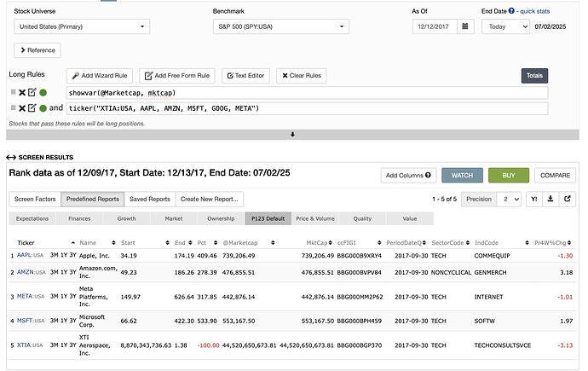Click Add Free Form Rule button

click(x=177, y=76)
